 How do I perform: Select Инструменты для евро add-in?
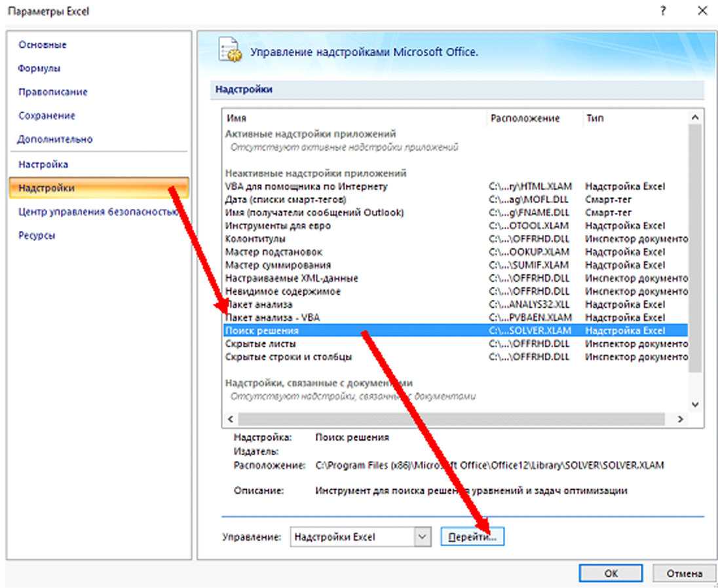point(455,226)
